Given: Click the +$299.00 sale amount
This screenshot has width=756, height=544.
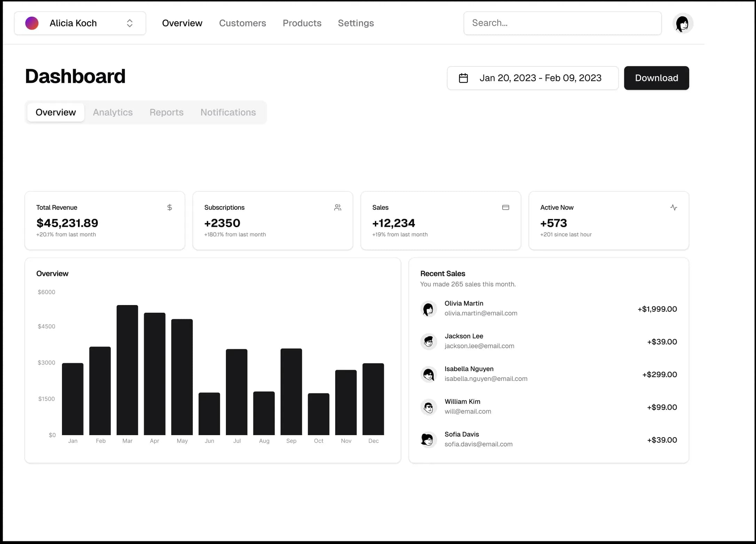Looking at the screenshot, I should [660, 374].
